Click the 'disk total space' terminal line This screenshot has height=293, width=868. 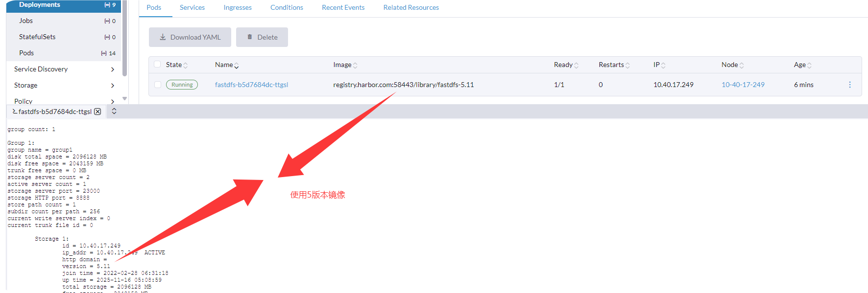tap(57, 157)
